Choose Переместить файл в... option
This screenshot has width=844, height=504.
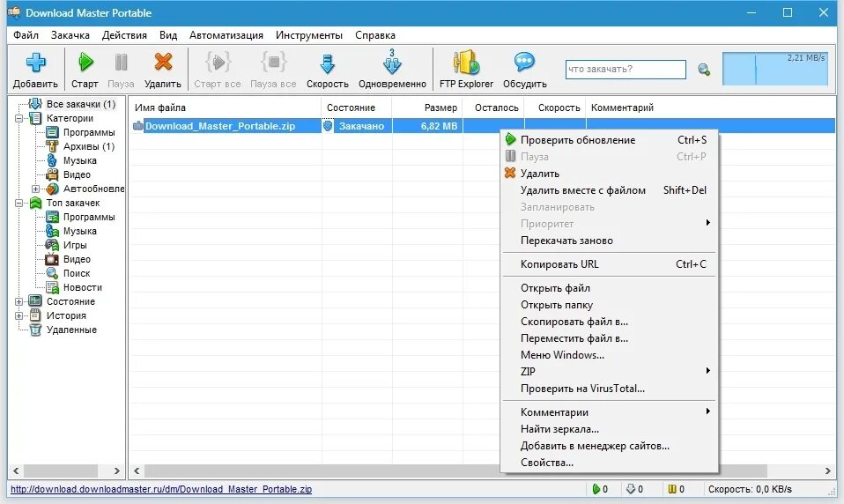(x=609, y=338)
